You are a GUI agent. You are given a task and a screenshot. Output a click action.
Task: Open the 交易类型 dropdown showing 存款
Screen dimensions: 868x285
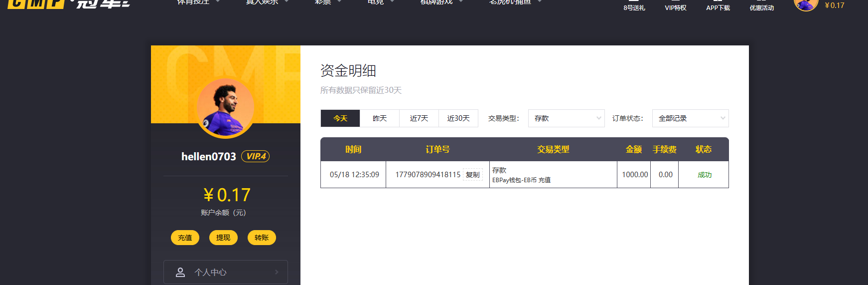pos(567,118)
